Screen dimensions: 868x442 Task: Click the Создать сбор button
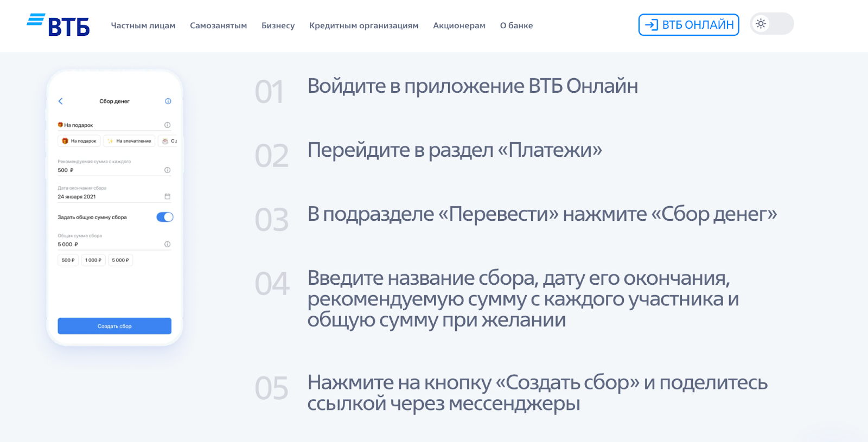[x=114, y=326]
